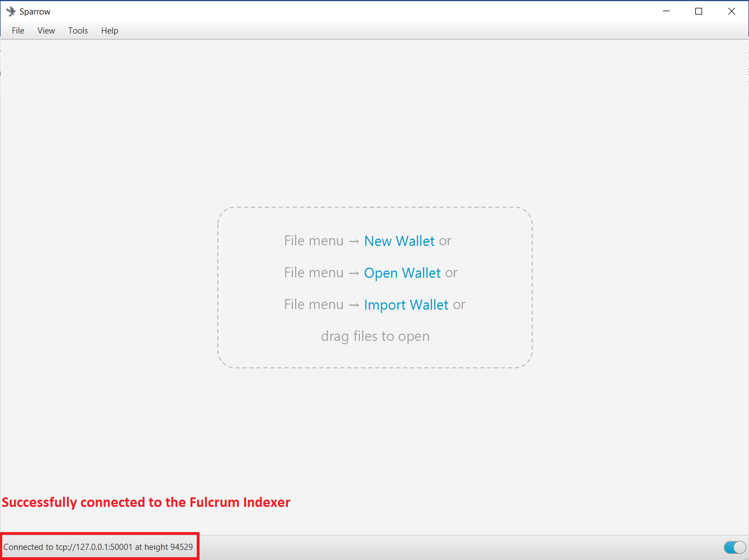749x560 pixels.
Task: Toggle the server connection switch
Action: click(734, 547)
